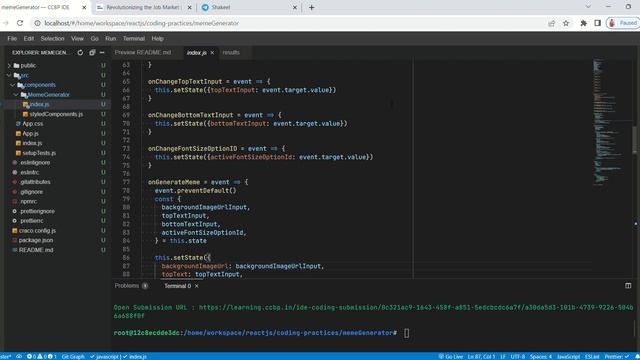Refresh the Explorer panel

(80, 53)
